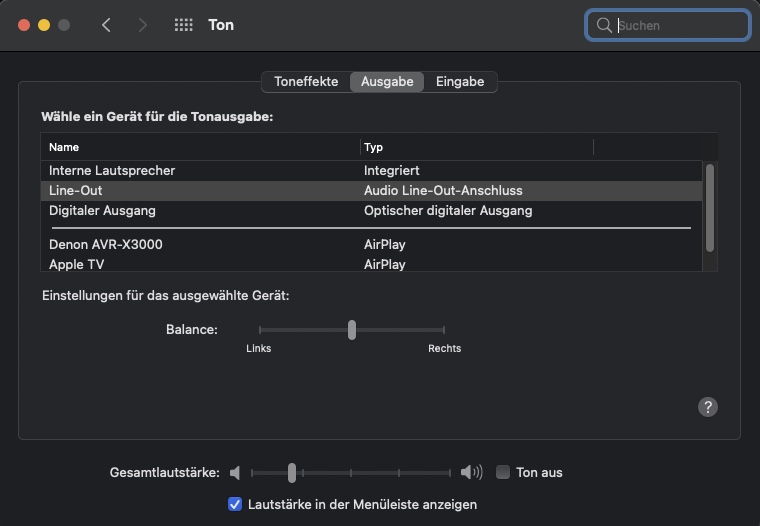This screenshot has width=760, height=526.
Task: Open help with question mark button
Action: (x=708, y=406)
